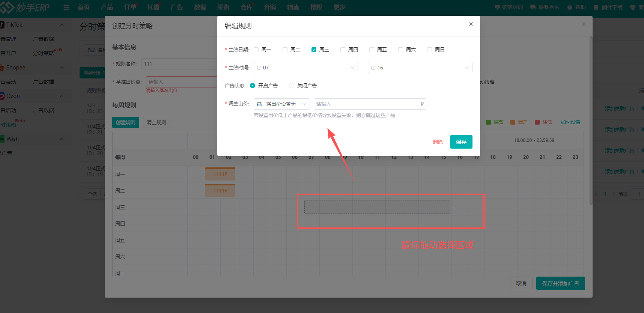The height and width of the screenshot is (313, 644).
Task: Open the 物流 menu in top navigation
Action: (293, 8)
